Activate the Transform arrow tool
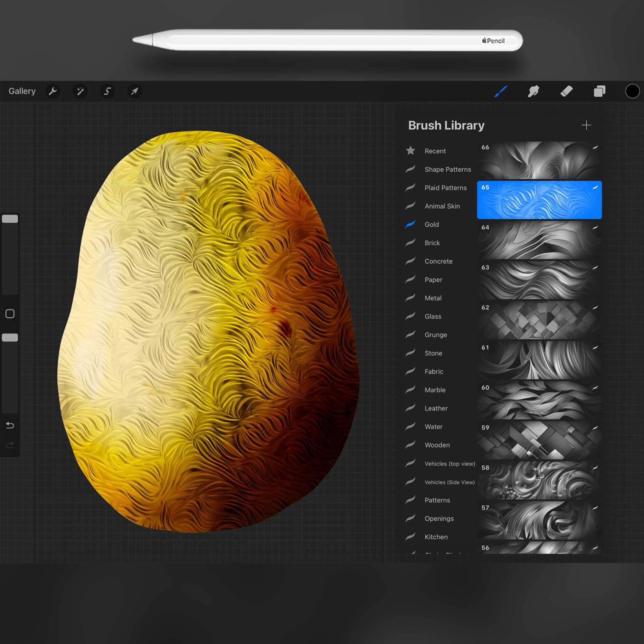 click(135, 91)
